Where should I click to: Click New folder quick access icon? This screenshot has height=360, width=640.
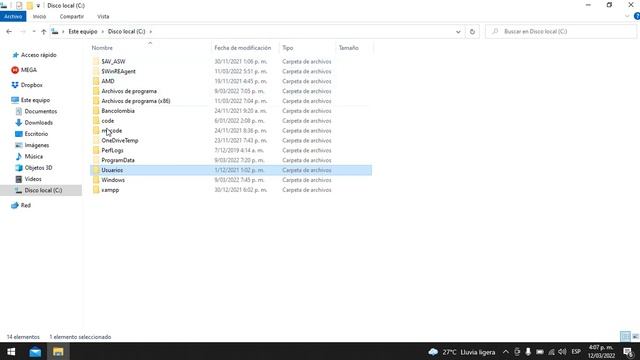30,6
